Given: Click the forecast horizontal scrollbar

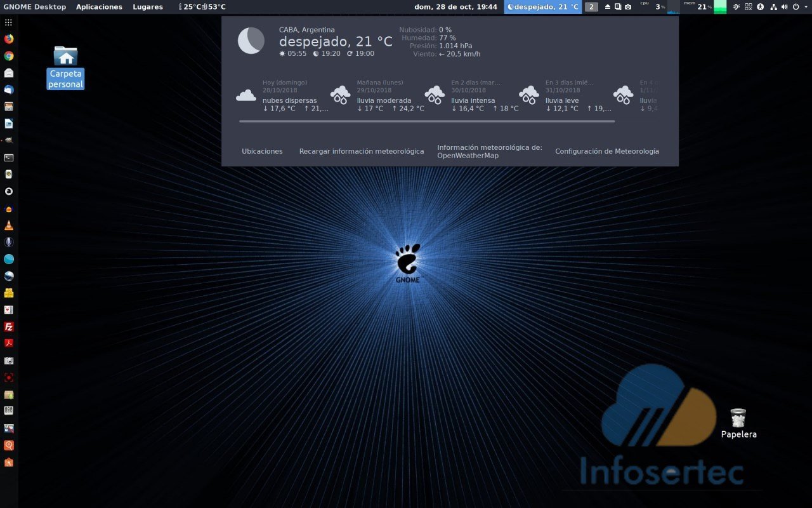Looking at the screenshot, I should (427, 121).
